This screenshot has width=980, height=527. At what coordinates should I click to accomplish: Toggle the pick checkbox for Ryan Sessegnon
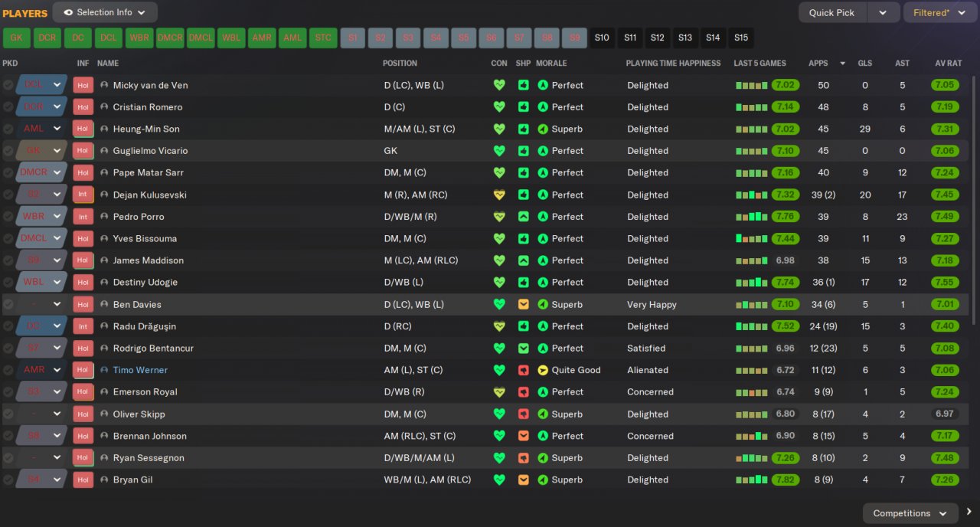(x=8, y=458)
